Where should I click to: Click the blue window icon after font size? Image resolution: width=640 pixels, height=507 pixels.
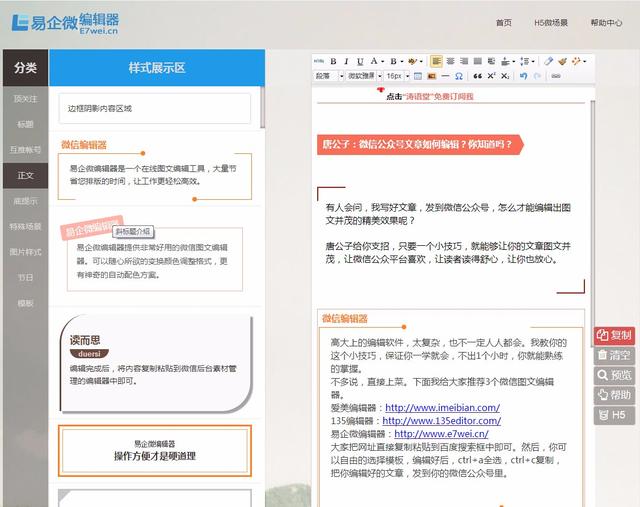click(418, 76)
